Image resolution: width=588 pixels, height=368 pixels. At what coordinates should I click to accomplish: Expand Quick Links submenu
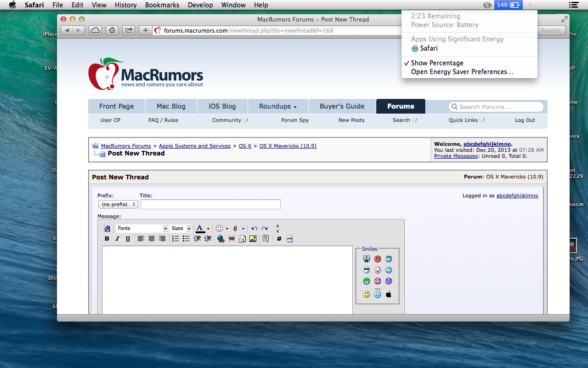pyautogui.click(x=467, y=120)
